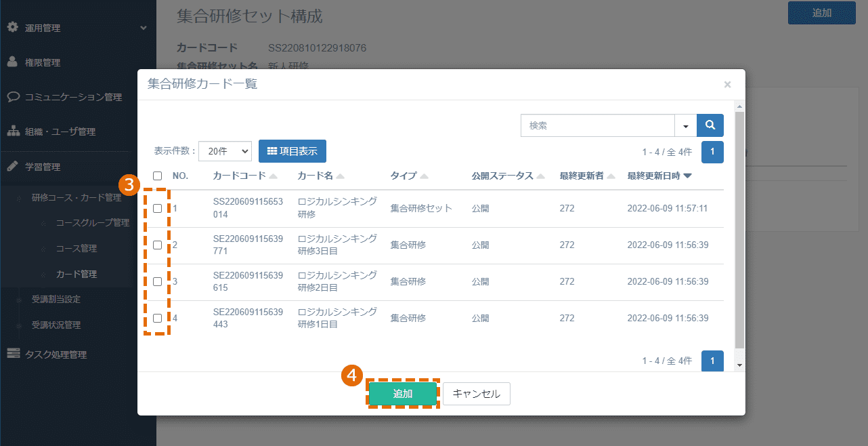Sort by タイプ column
Viewport: 868px width, 446px height.
(409, 176)
